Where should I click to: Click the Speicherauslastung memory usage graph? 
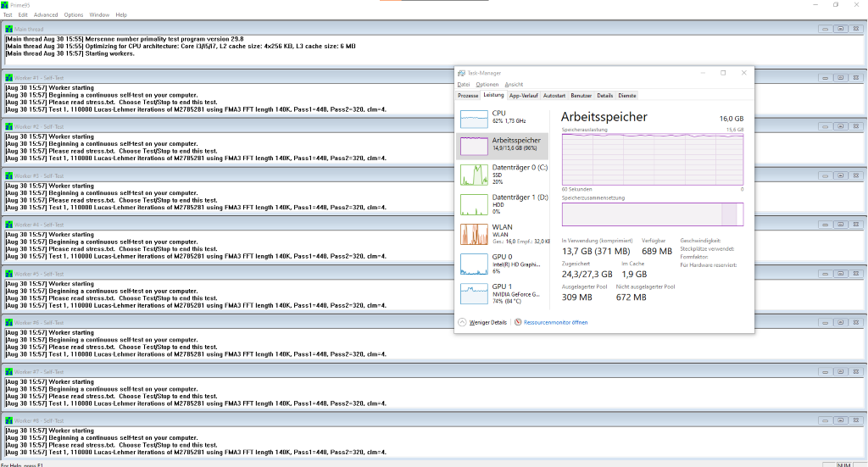coord(653,159)
